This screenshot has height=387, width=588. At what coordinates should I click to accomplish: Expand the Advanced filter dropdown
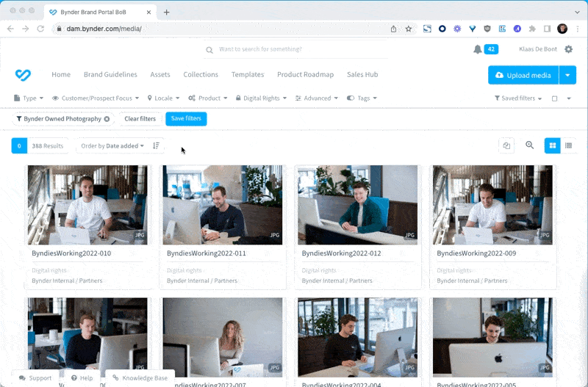coord(317,98)
